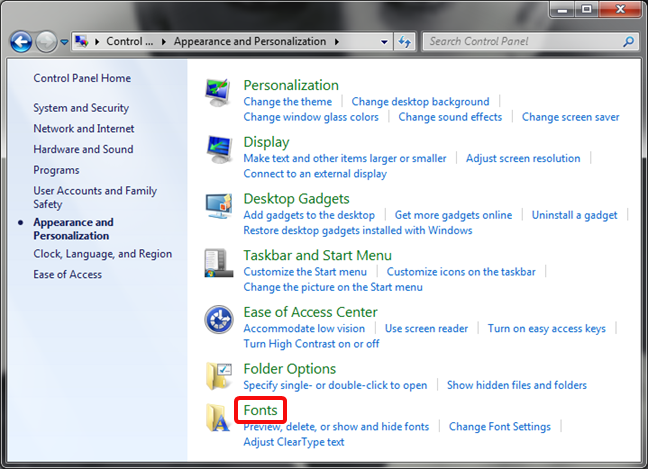Click Adjust ClearType text

pyautogui.click(x=293, y=442)
